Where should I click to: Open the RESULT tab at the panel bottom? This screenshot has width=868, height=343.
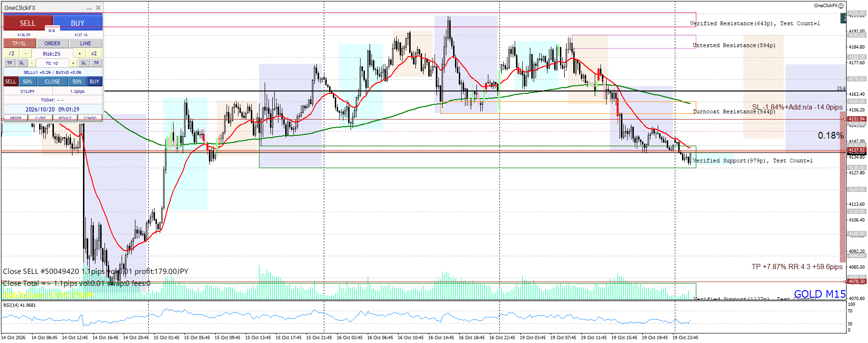pyautogui.click(x=65, y=118)
